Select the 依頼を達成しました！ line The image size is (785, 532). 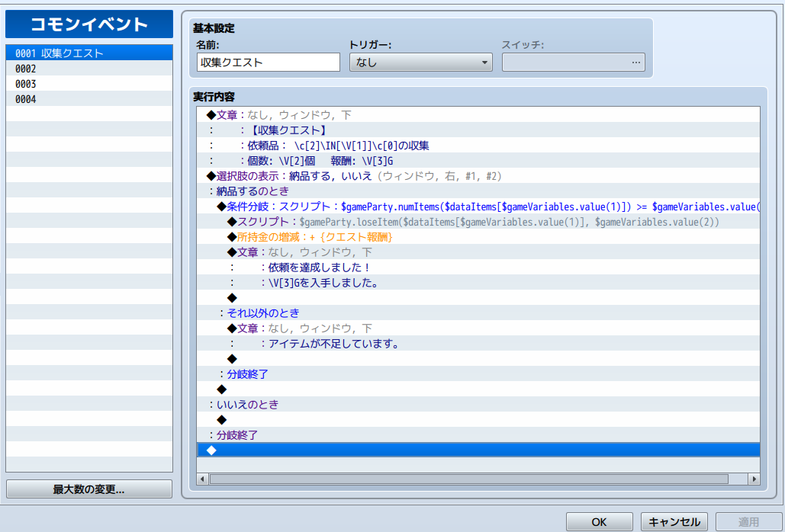coord(478,268)
